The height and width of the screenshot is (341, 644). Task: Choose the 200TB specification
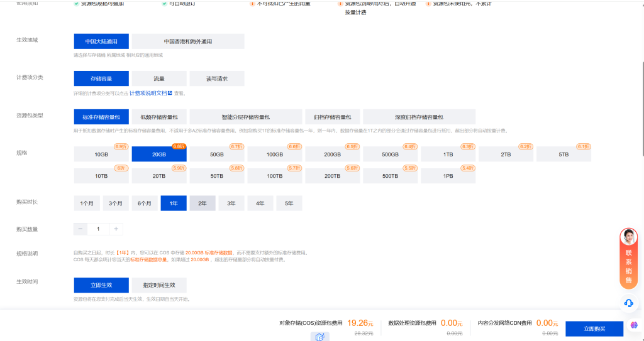coord(333,176)
